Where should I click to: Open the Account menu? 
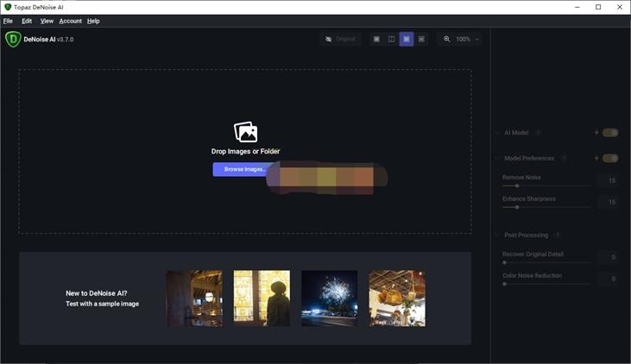point(71,21)
